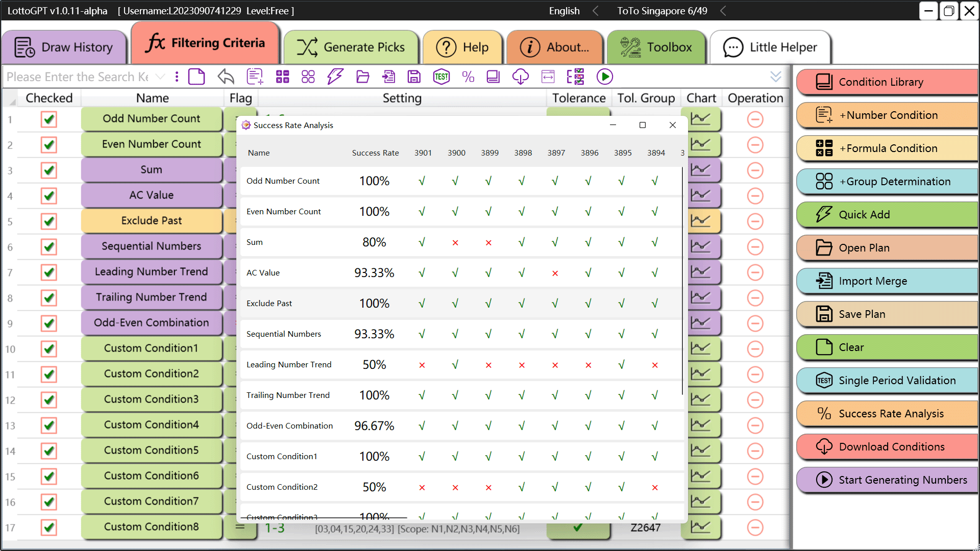This screenshot has height=551, width=980.
Task: Switch to the Filtering Criteria tab
Action: coord(205,43)
